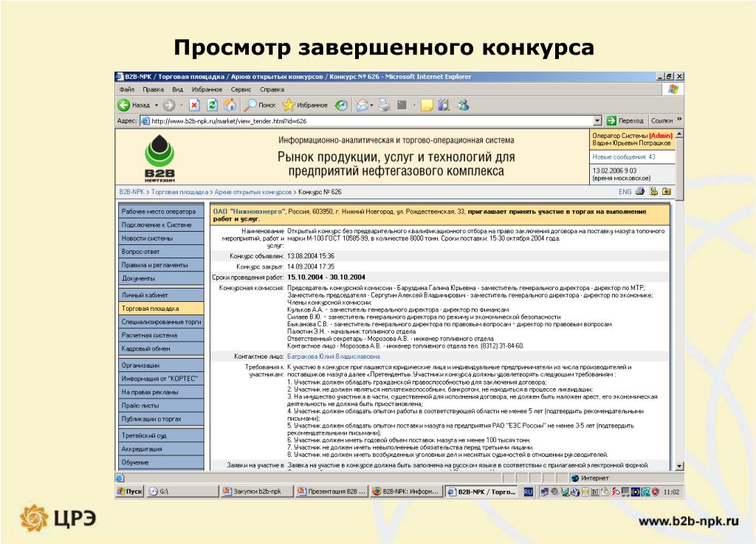Open the Mail icon dropdown arrow
The height and width of the screenshot is (544, 756).
[x=371, y=105]
